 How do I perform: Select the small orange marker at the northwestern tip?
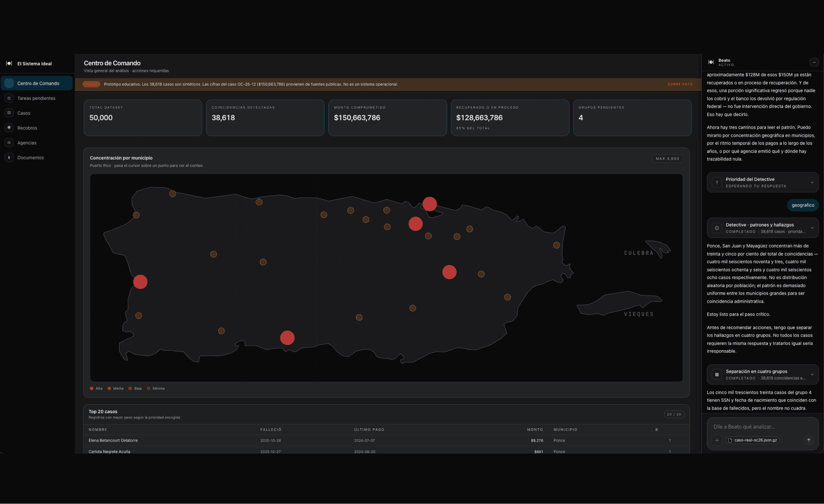pyautogui.click(x=173, y=194)
